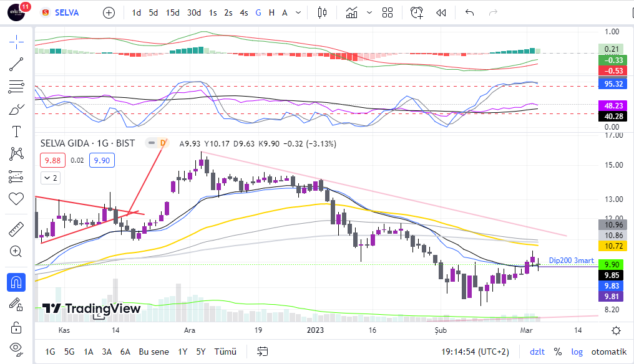Screen dimensions: 634x364
Task: Select the 3A date range
Action: (x=107, y=352)
